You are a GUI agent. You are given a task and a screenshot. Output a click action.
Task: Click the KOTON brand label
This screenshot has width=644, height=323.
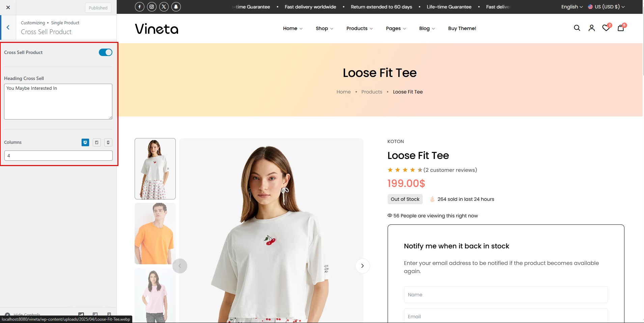395,141
